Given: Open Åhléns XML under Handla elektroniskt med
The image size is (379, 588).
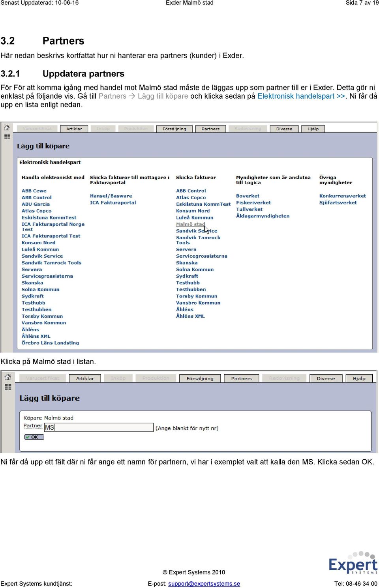Looking at the screenshot, I should pyautogui.click(x=36, y=336).
